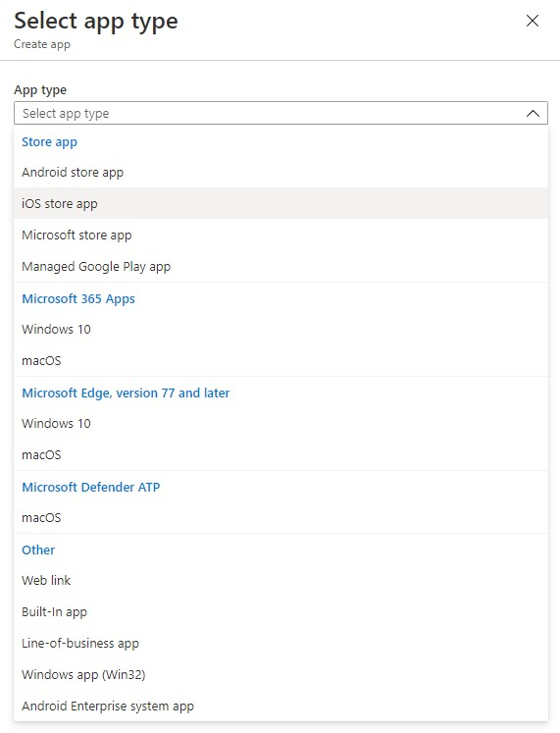Image resolution: width=560 pixels, height=733 pixels.
Task: Close the Select app type pane
Action: click(532, 21)
